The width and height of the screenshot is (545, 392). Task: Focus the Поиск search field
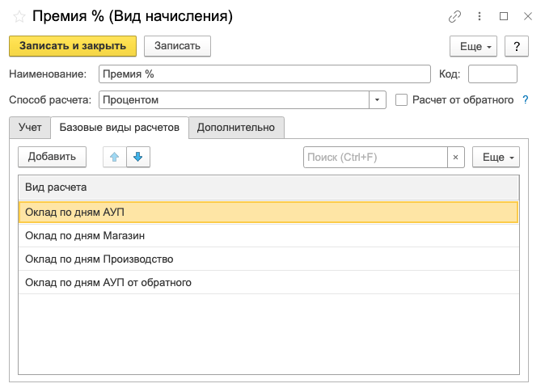375,158
